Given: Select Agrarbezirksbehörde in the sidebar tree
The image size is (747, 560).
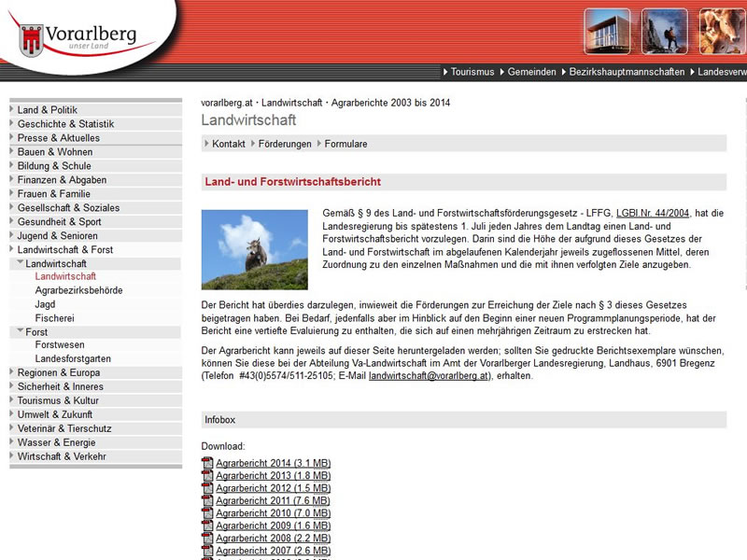Looking at the screenshot, I should pyautogui.click(x=78, y=290).
